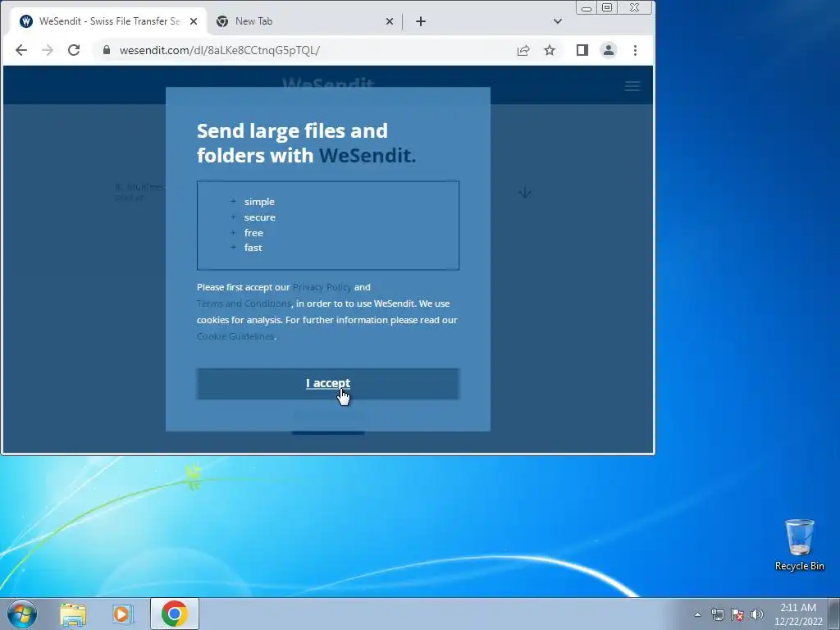The width and height of the screenshot is (840, 630).
Task: Close the New Tab tab
Action: pyautogui.click(x=390, y=21)
